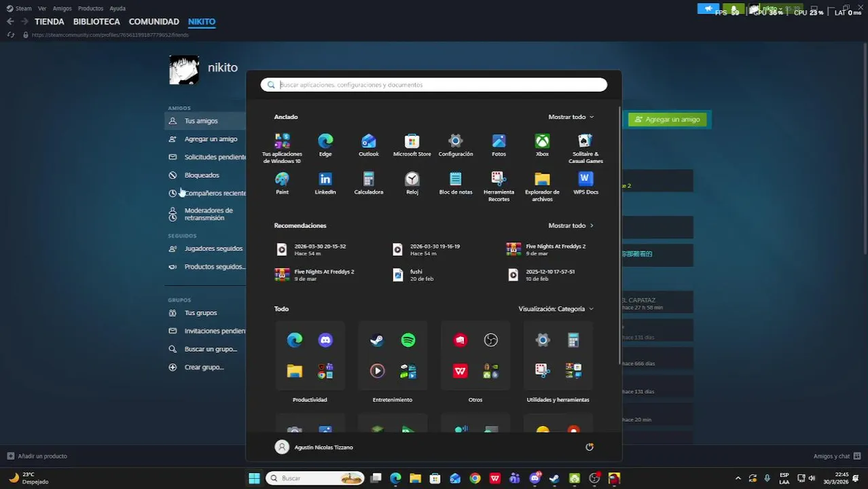Launch the Fotos app

[x=499, y=145]
